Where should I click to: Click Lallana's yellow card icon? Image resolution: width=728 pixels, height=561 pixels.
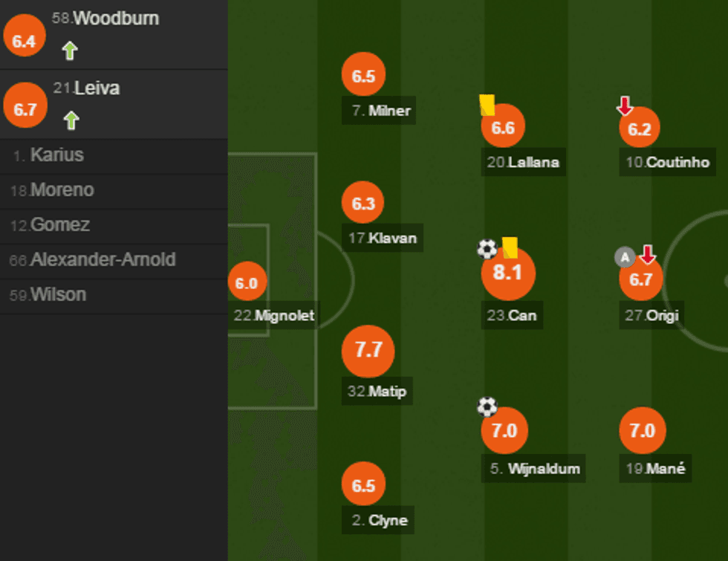(487, 105)
